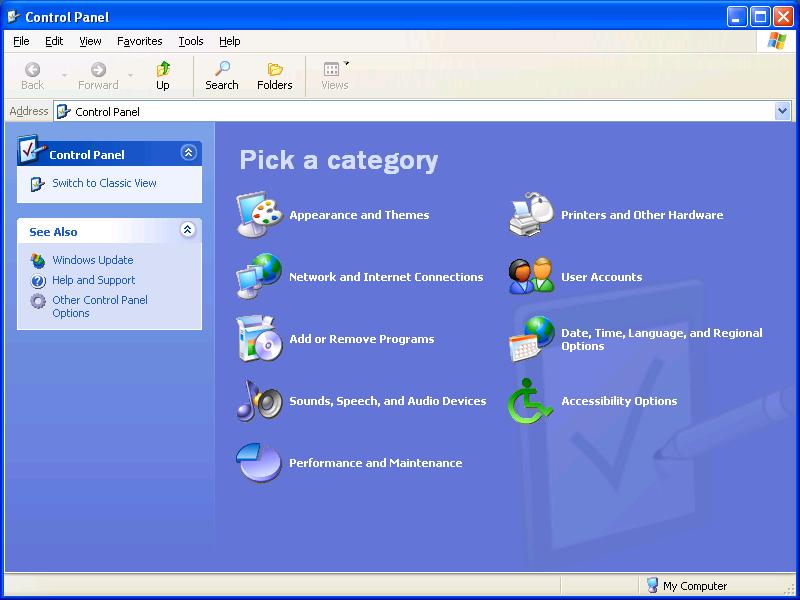Collapse the See Also pane
800x600 pixels.
tap(187, 230)
